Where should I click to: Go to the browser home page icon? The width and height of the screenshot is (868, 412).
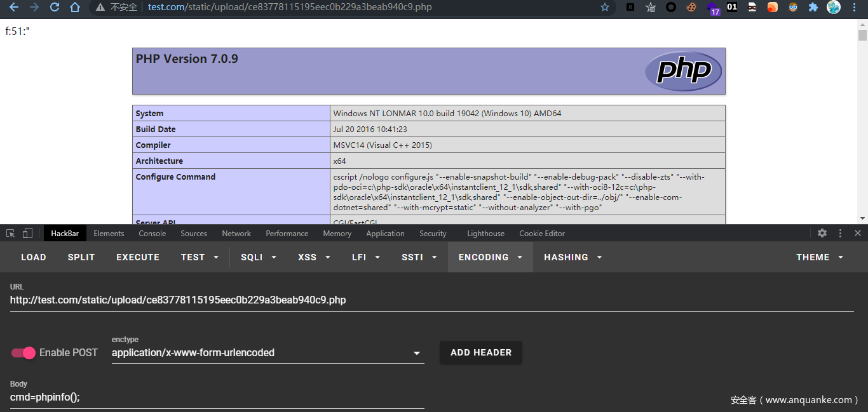point(75,8)
